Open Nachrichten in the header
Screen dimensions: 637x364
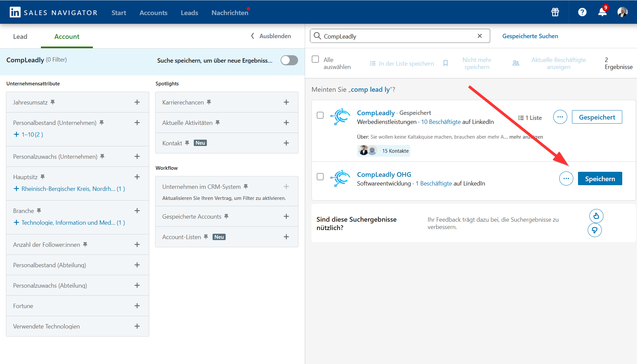point(230,13)
